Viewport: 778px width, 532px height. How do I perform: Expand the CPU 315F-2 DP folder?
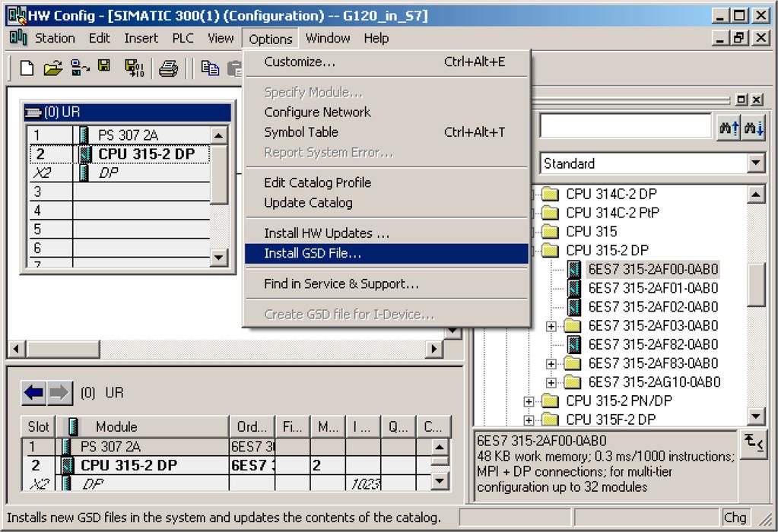(529, 420)
